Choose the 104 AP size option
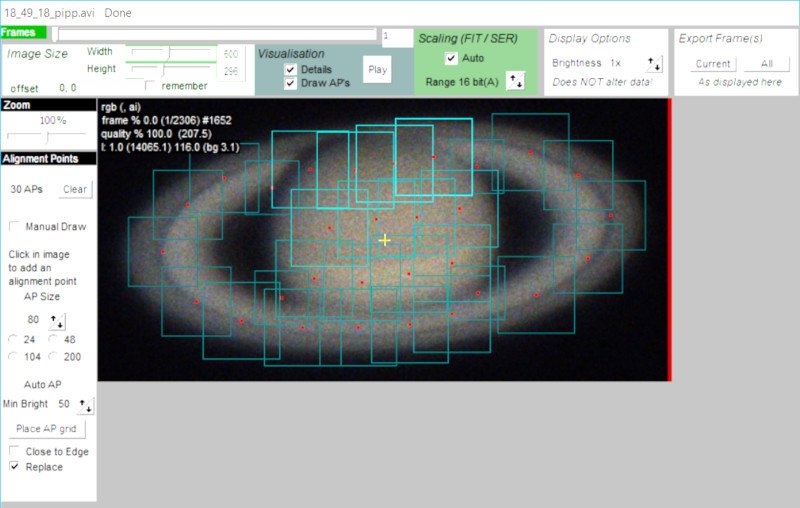800x508 pixels. 13,356
